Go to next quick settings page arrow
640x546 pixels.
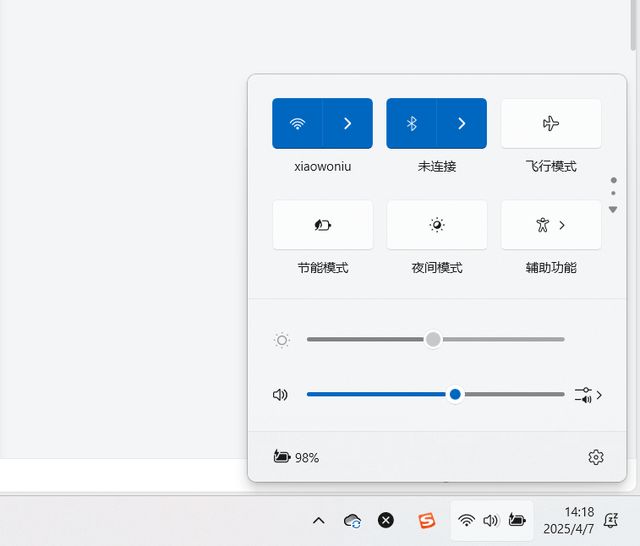[x=613, y=209]
